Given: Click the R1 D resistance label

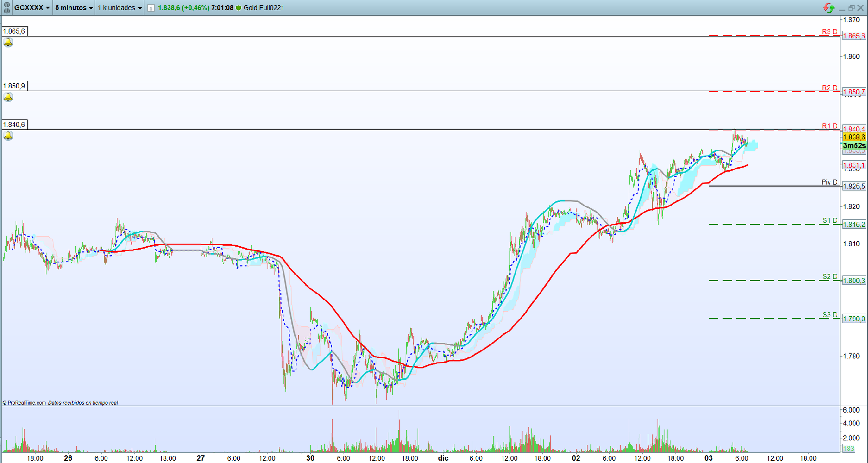Looking at the screenshot, I should click(x=830, y=126).
